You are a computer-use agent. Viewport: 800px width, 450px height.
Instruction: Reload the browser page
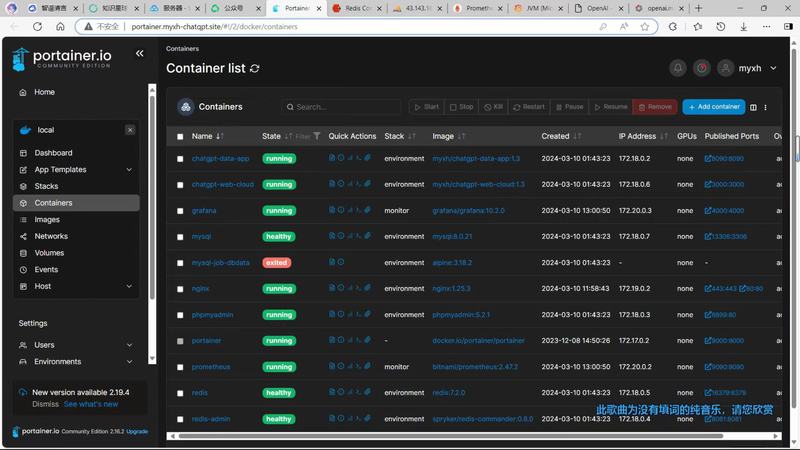37,27
